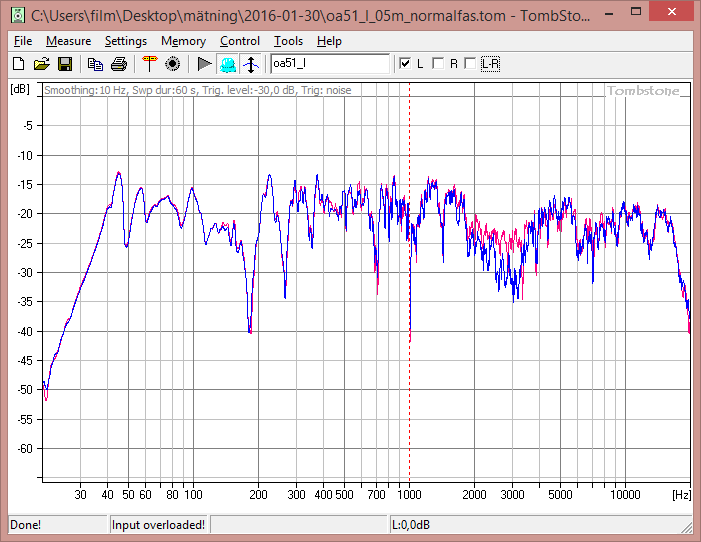Open the Control menu
Image resolution: width=701 pixels, height=542 pixels.
(x=240, y=41)
